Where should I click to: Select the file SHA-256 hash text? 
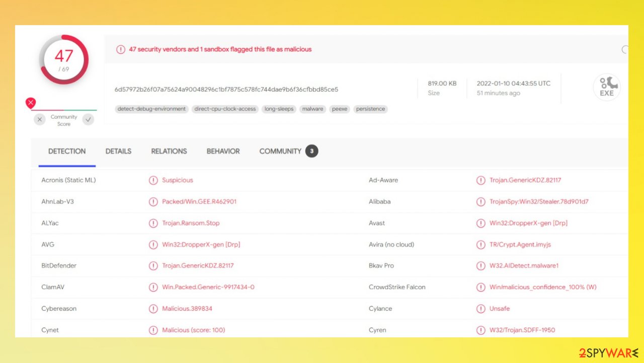[x=226, y=90]
